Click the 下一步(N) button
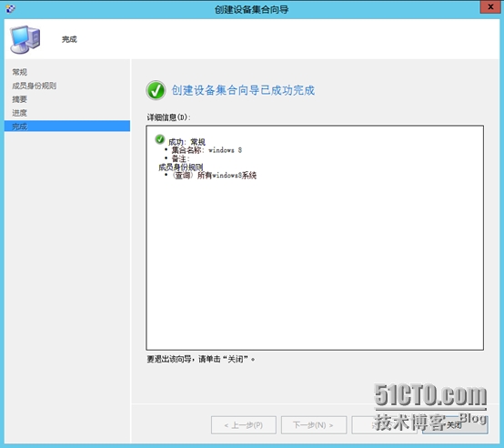Viewport: 504px width, 448px height. click(x=314, y=425)
